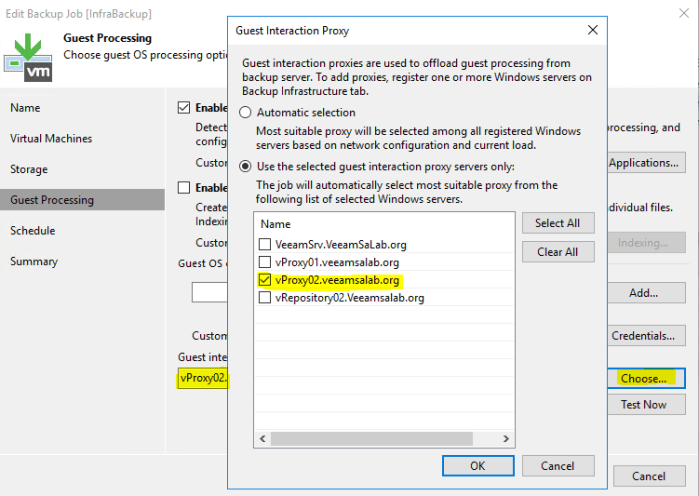
Task: Open the Credentials... button
Action: tap(646, 336)
